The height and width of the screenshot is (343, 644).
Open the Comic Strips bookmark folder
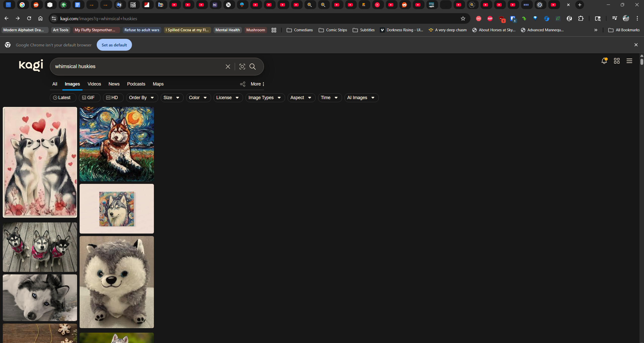333,30
